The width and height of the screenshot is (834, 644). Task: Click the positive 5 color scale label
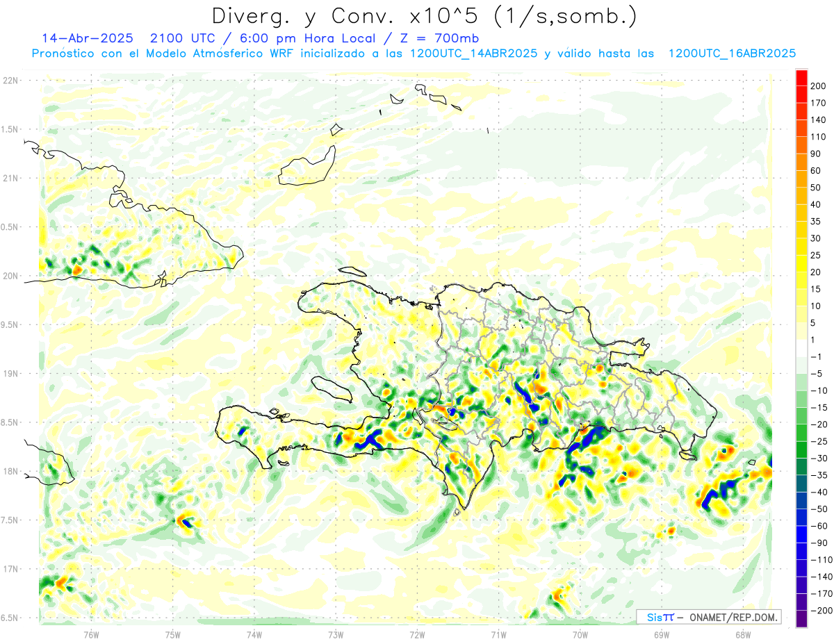pyautogui.click(x=813, y=323)
